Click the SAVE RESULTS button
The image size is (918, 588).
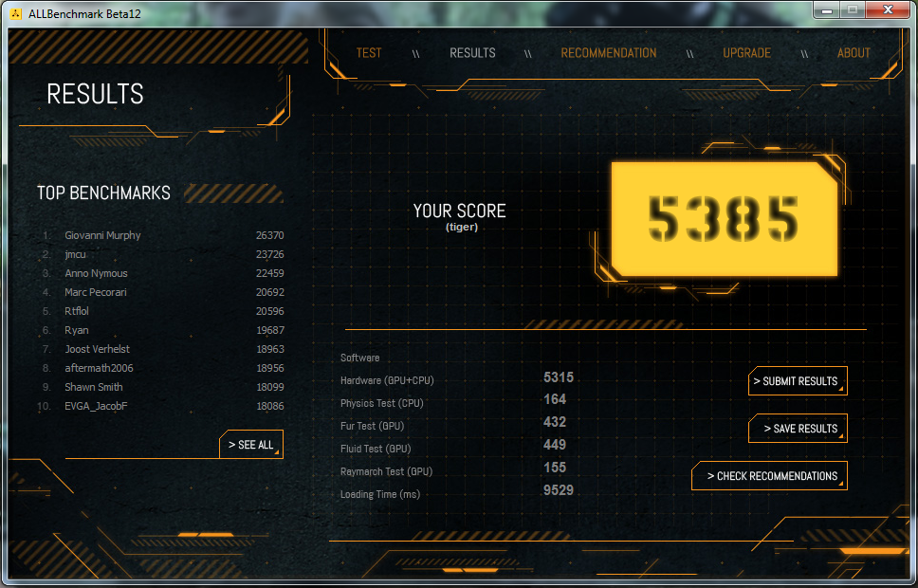tap(798, 429)
